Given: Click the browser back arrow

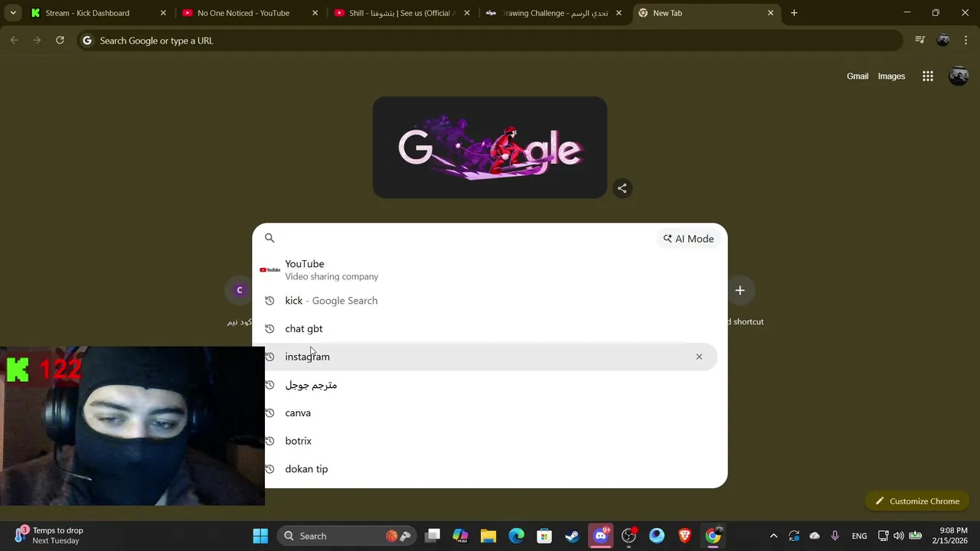Looking at the screenshot, I should (14, 41).
